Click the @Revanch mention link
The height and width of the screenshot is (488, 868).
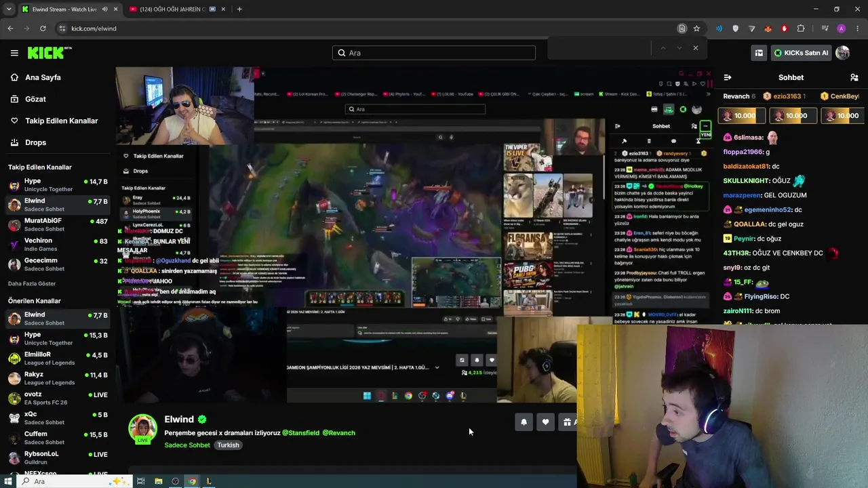tap(339, 432)
